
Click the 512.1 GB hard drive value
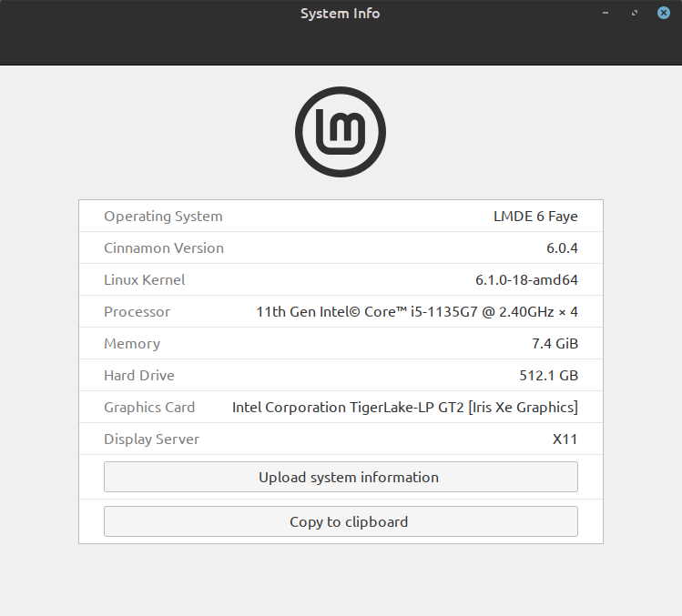544,376
